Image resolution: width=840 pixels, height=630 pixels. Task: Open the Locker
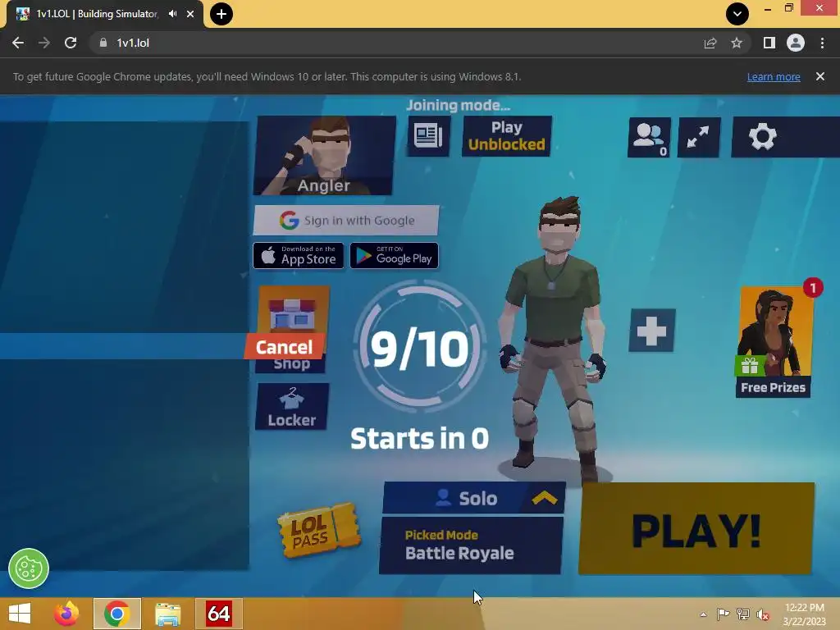click(292, 407)
